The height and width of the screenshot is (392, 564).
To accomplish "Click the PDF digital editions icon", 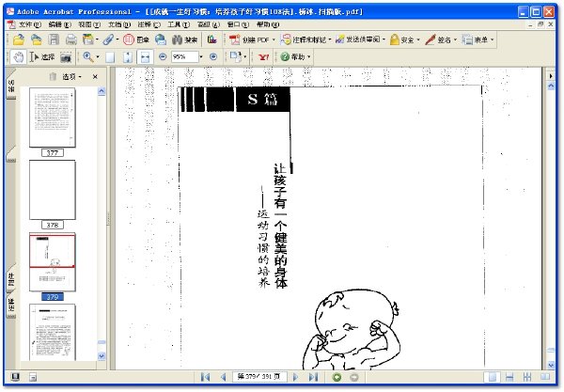I will click(x=211, y=39).
